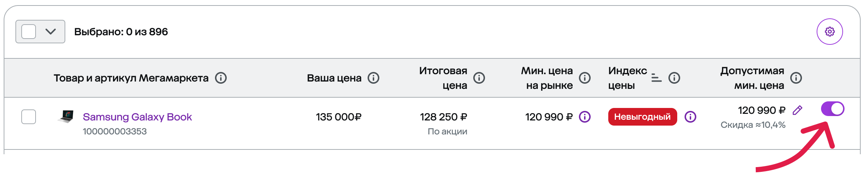Click info icon beside Допустимая мин. цена header

click(796, 78)
